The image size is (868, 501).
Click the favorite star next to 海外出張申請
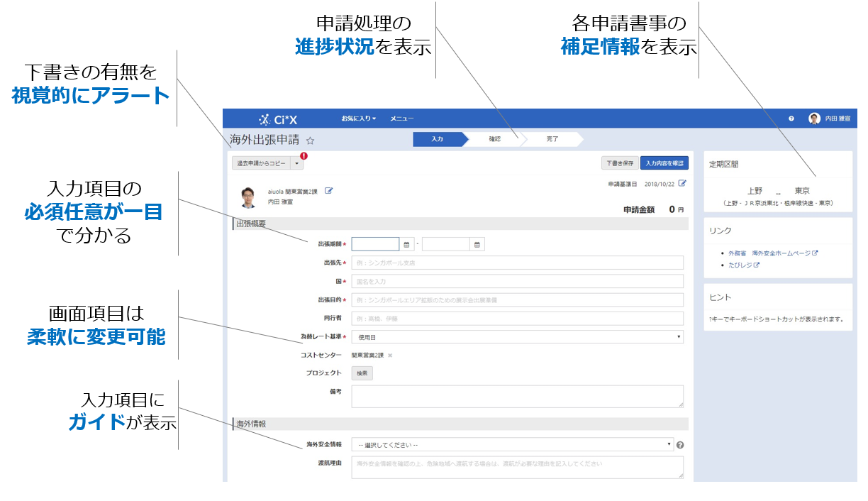(x=310, y=141)
